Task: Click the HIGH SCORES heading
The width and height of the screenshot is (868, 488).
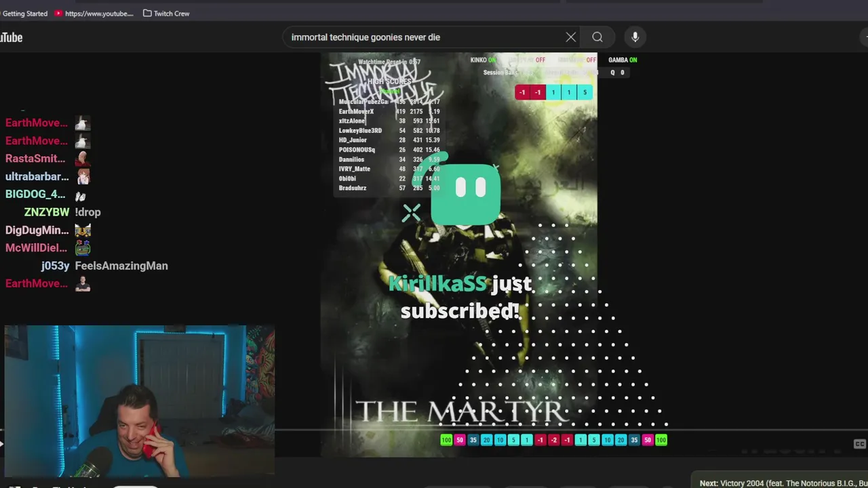Action: pos(389,81)
